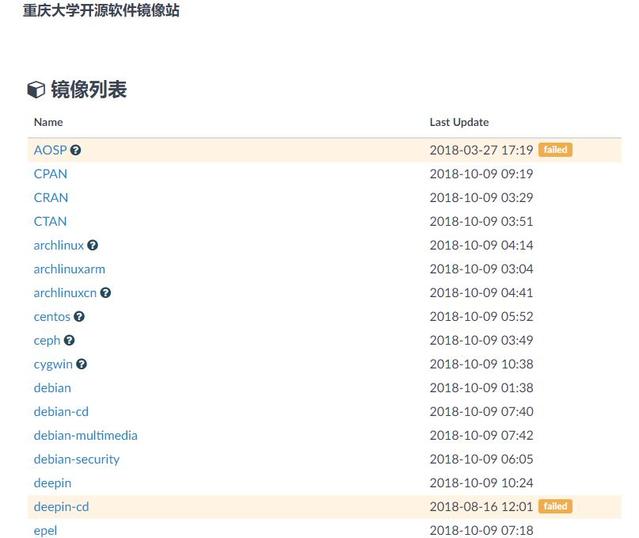
Task: Open the debian-cd mirror
Action: tap(61, 412)
